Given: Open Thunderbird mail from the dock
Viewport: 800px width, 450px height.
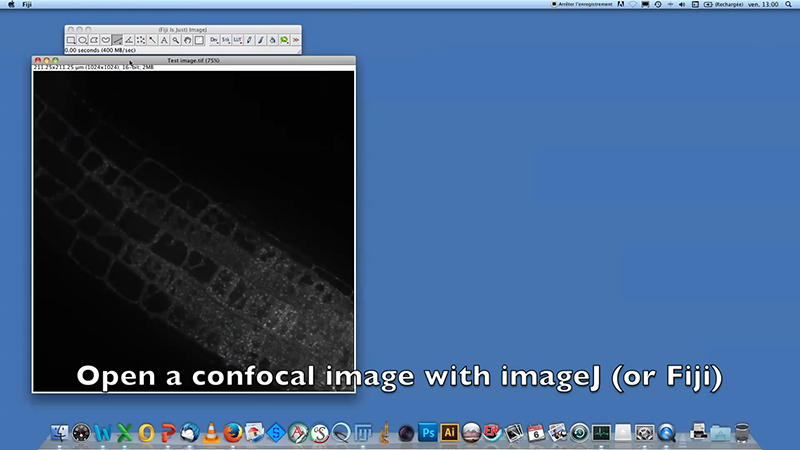Looking at the screenshot, I should [190, 433].
